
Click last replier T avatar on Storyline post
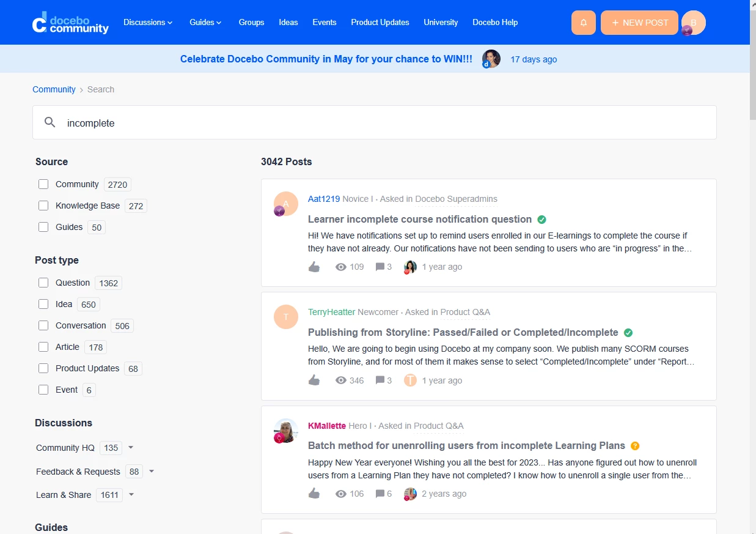point(410,380)
